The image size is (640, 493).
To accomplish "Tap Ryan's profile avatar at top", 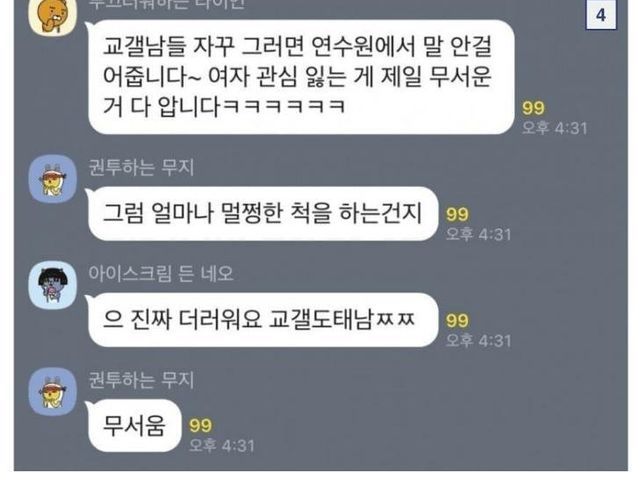I will tap(53, 17).
